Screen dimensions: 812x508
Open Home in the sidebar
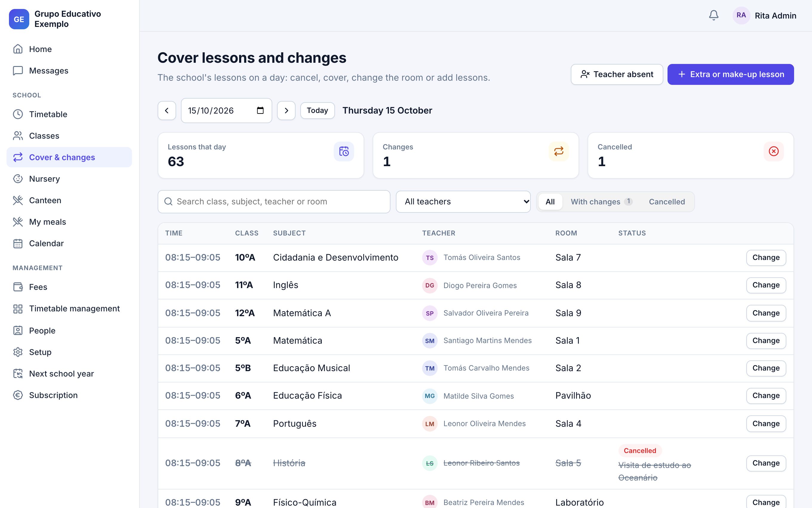(69, 49)
